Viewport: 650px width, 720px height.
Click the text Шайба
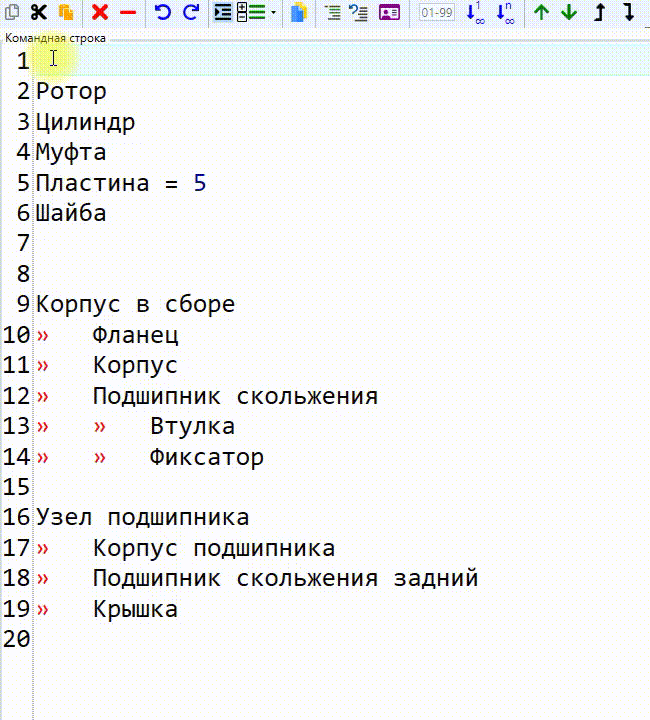71,213
